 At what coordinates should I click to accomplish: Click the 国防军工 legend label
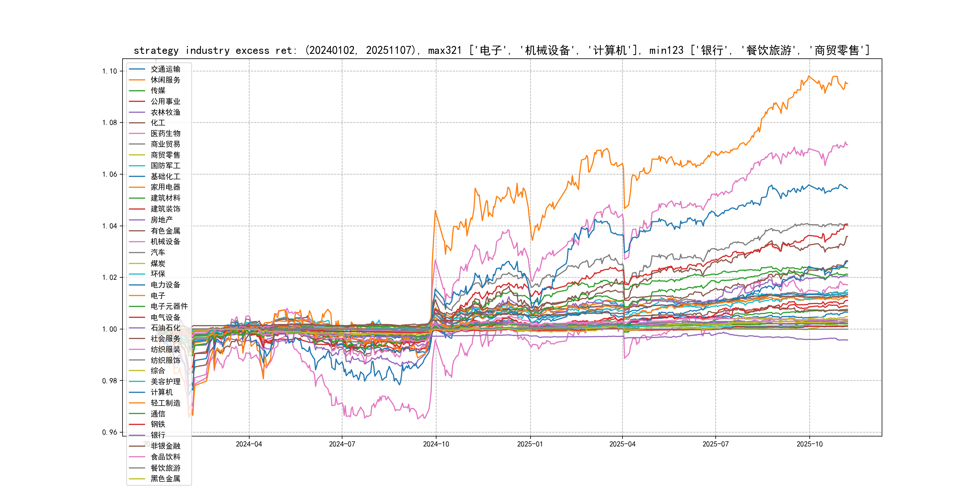point(165,165)
